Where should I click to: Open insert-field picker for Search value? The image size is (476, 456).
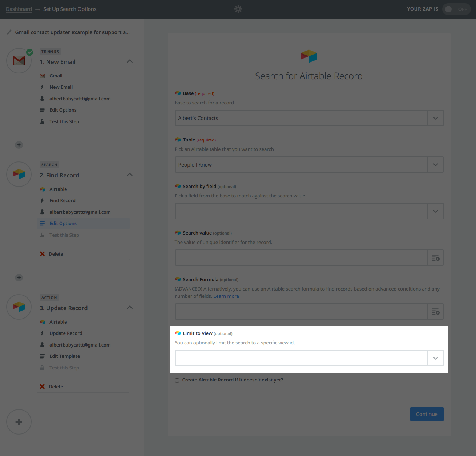tap(435, 258)
